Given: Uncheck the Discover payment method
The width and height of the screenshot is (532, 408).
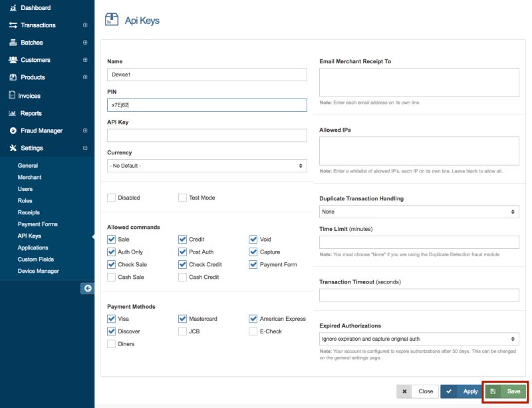Looking at the screenshot, I should coord(112,331).
